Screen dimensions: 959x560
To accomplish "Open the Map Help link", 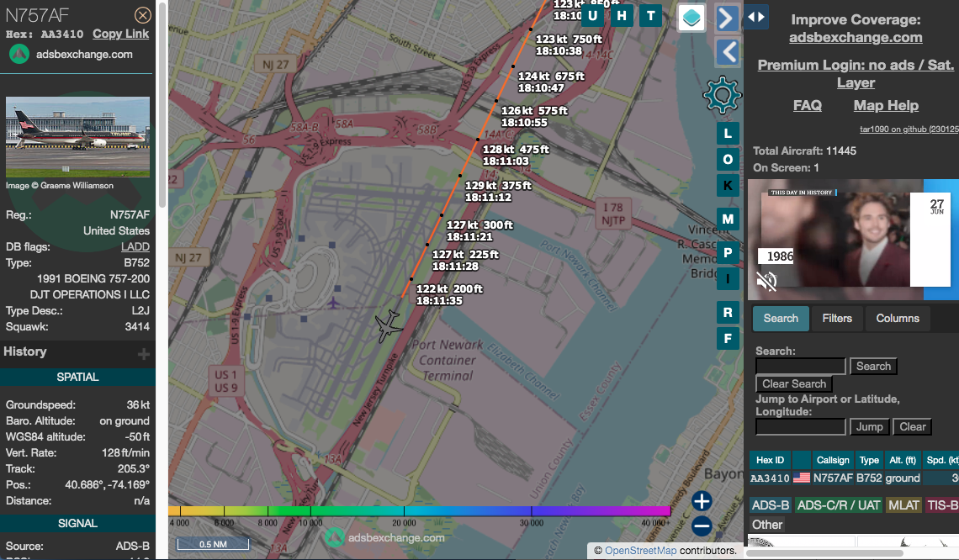I will (x=886, y=105).
